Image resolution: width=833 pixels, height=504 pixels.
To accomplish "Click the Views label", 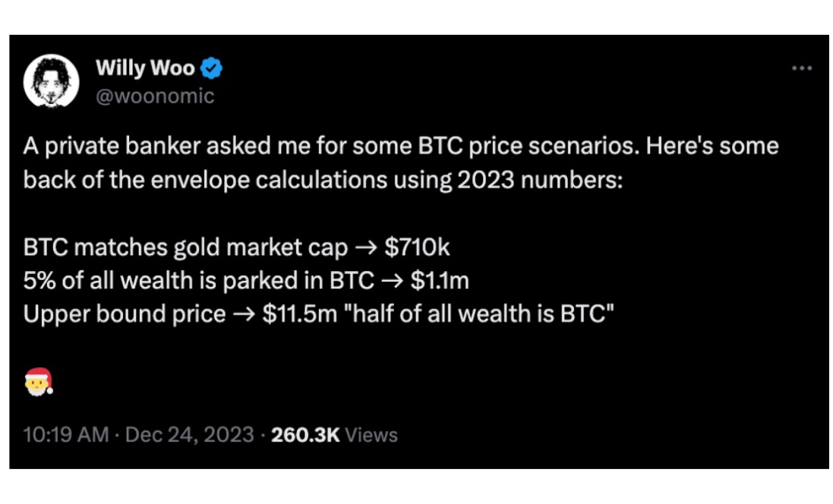I will click(x=372, y=435).
